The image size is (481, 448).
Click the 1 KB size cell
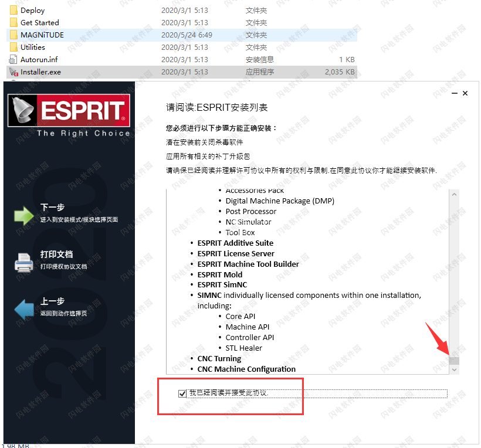[x=347, y=59]
